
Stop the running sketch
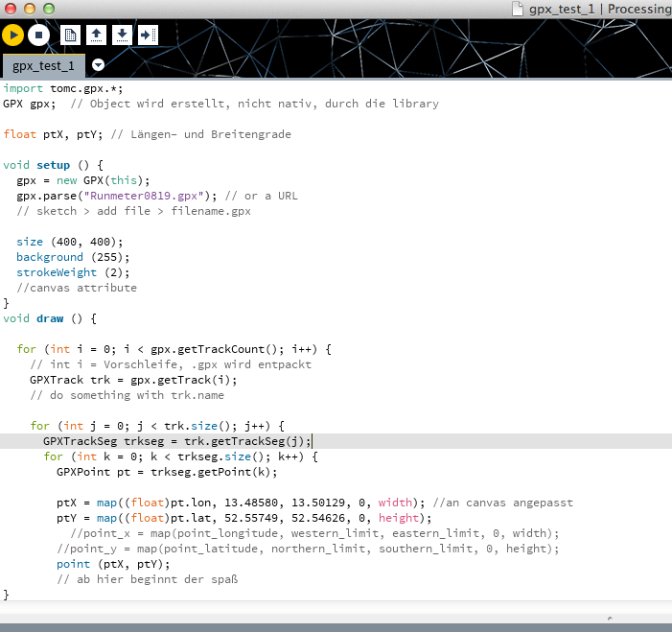[x=38, y=35]
